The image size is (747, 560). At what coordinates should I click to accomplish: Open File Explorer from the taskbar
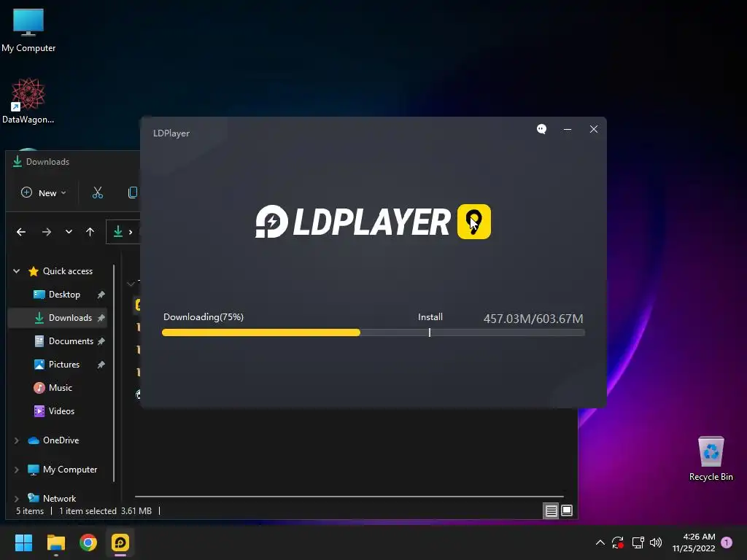click(55, 542)
